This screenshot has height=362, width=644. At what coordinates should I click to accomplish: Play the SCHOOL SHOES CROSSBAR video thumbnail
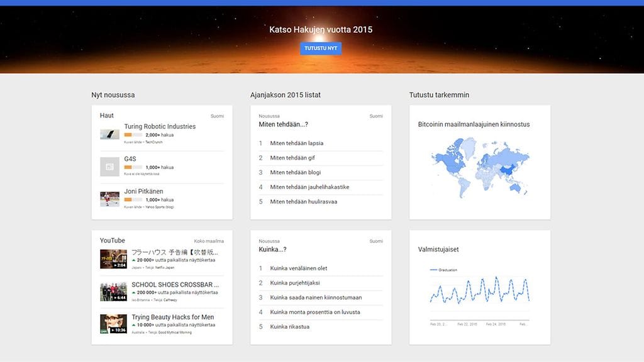[x=113, y=292]
